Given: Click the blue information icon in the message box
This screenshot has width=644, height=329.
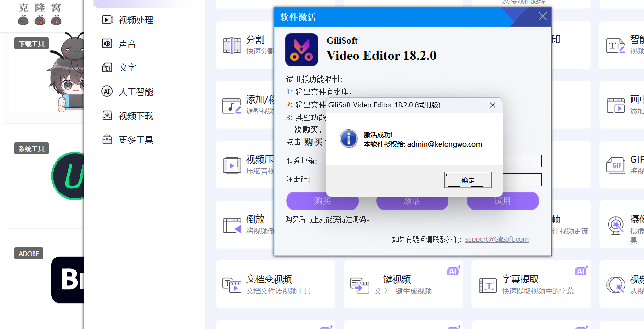Looking at the screenshot, I should 349,139.
